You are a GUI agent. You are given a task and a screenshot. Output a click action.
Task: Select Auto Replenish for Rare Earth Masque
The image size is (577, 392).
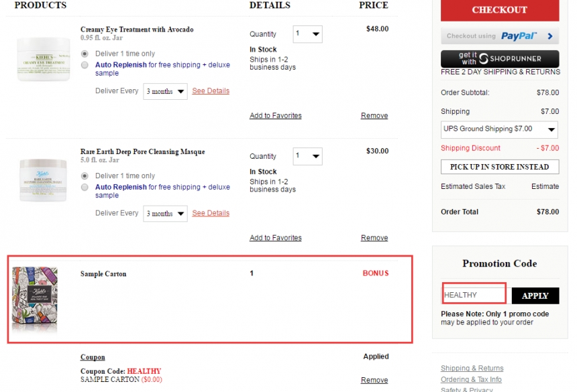click(85, 188)
